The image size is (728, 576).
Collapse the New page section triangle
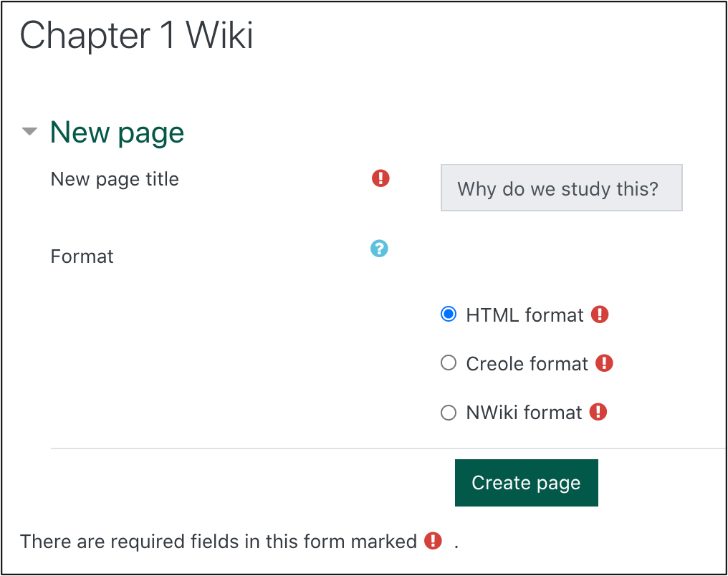coord(29,132)
